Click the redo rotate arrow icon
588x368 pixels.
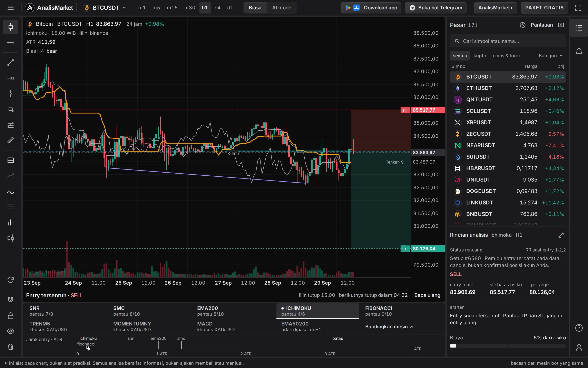tap(10, 280)
